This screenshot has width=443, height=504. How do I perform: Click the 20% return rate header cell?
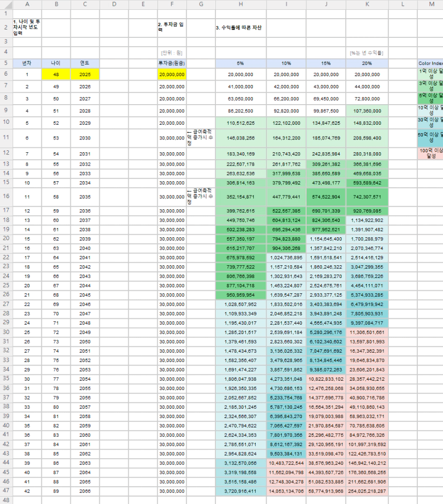[367, 63]
